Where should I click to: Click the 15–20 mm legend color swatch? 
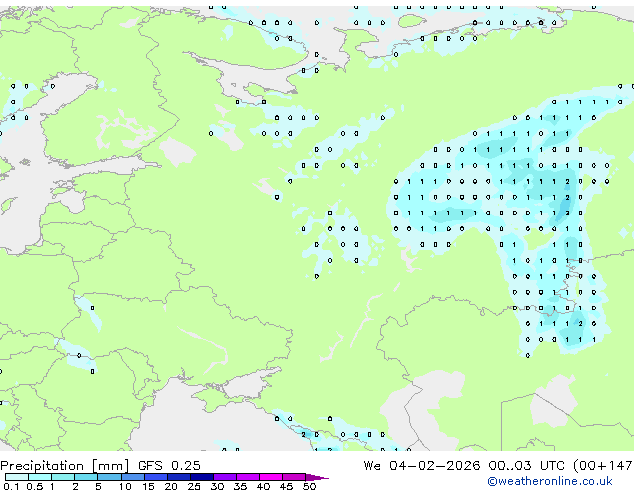pyautogui.click(x=155, y=477)
